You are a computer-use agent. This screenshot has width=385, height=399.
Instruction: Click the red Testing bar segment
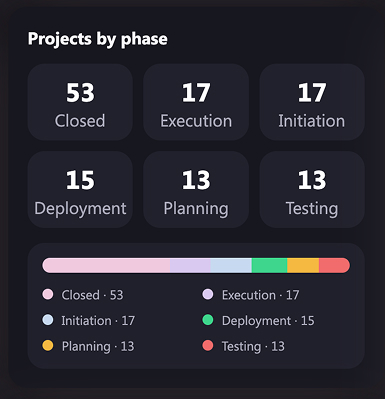click(334, 265)
